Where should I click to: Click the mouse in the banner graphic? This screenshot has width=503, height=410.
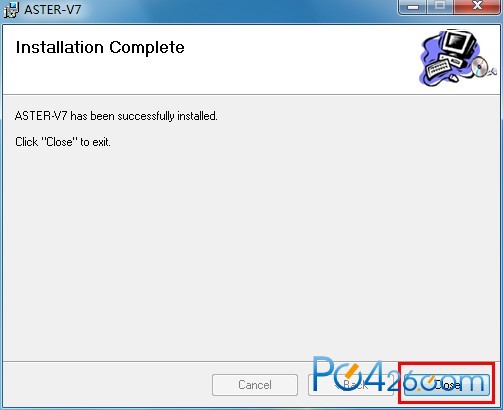click(454, 78)
